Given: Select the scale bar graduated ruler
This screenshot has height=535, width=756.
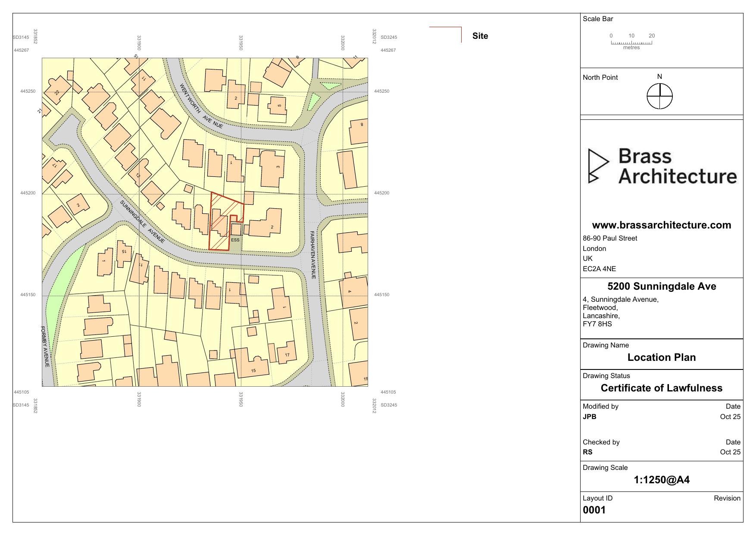Looking at the screenshot, I should 632,42.
